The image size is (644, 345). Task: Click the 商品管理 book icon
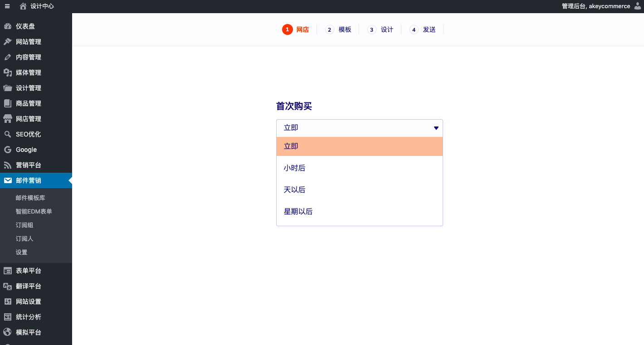pyautogui.click(x=8, y=103)
